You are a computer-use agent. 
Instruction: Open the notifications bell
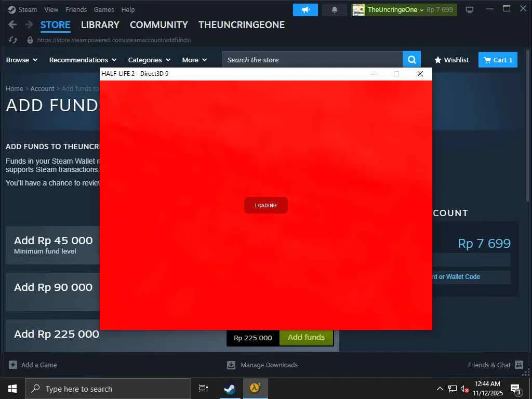click(334, 10)
